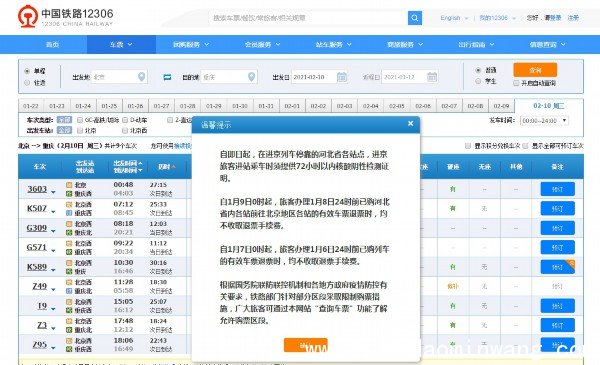Click the 12306 China Railway logo
Screen dimensions: 600x365
[65, 17]
